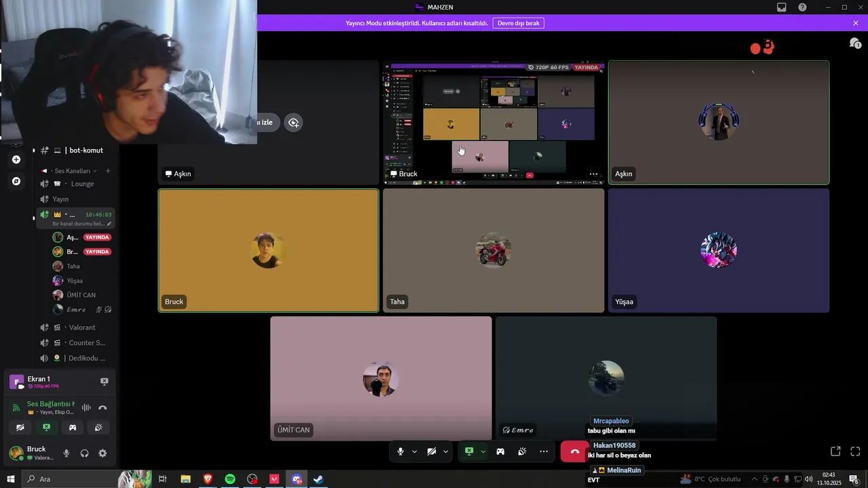This screenshot has height=488, width=868.
Task: Turn on camera in the call control bar
Action: coord(431,451)
